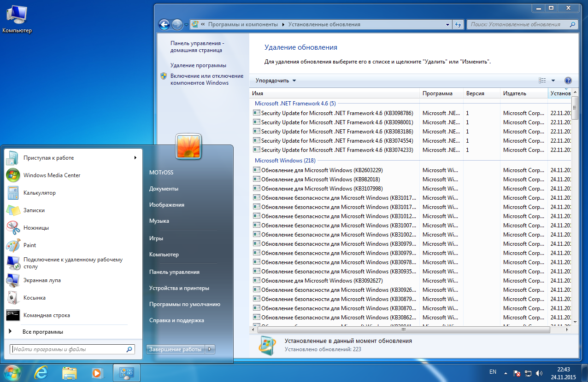This screenshot has height=382, width=588.
Task: Click the help question mark icon
Action: pos(568,81)
